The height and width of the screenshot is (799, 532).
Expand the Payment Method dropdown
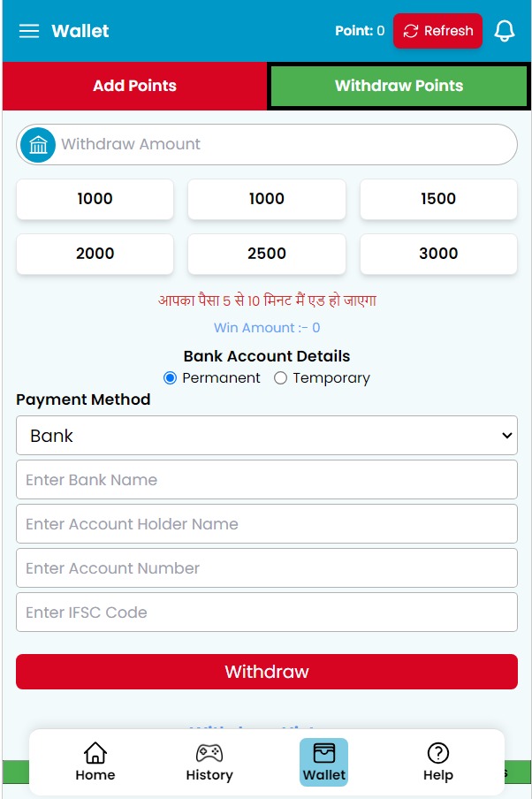coord(267,436)
